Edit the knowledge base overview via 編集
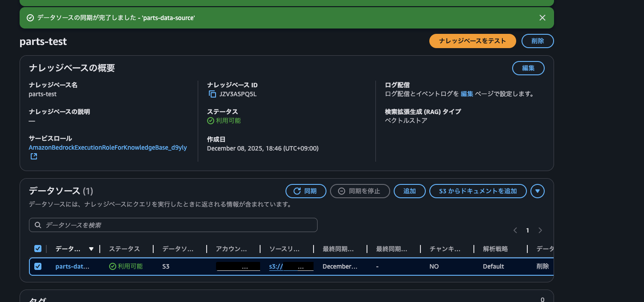Screen dimensions: 644x302 (x=528, y=68)
